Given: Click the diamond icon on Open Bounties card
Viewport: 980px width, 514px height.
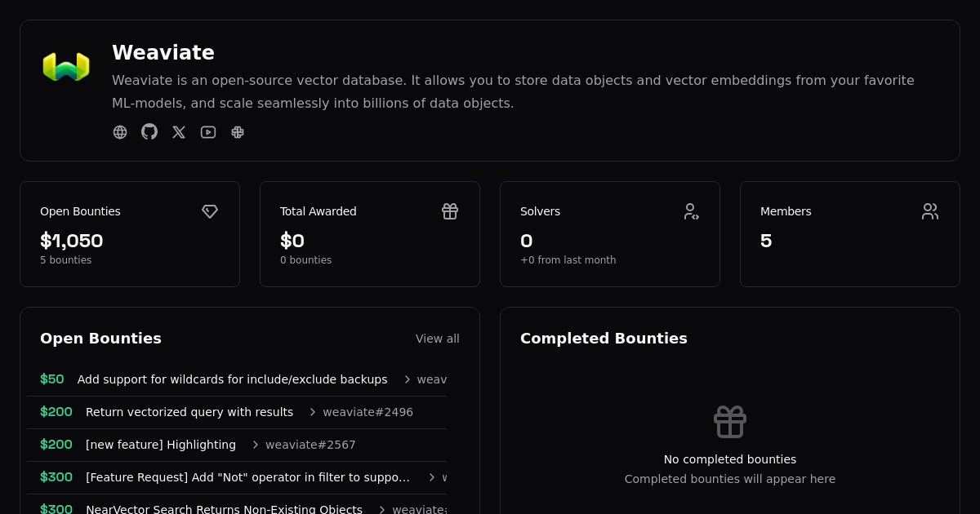Looking at the screenshot, I should pos(210,211).
